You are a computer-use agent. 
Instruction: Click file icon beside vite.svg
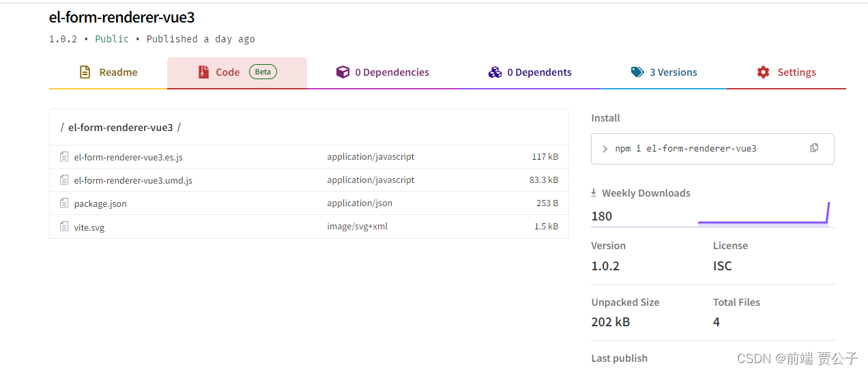click(x=64, y=226)
